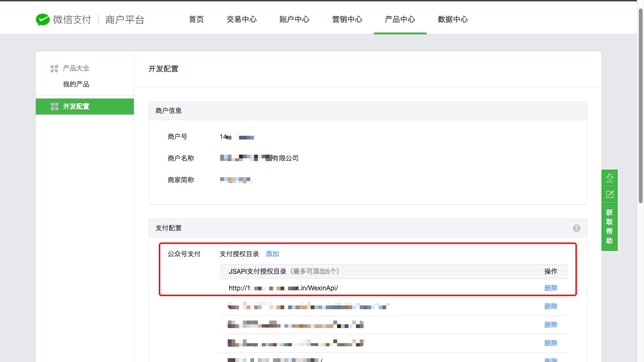This screenshot has width=644, height=362.
Task: Click the 支付配置 help question icon
Action: click(x=576, y=228)
